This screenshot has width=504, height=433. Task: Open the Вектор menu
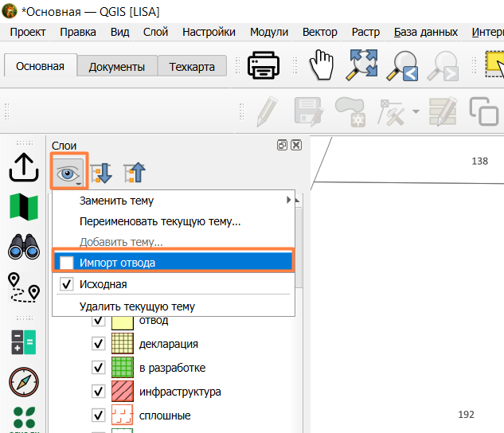coord(320,32)
